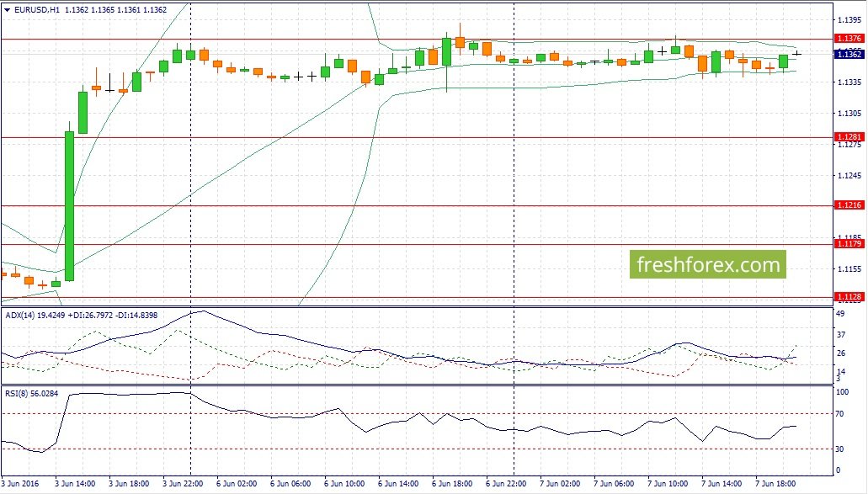Image resolution: width=868 pixels, height=494 pixels.
Task: Click the ADX scale value 37
Action: click(x=840, y=335)
